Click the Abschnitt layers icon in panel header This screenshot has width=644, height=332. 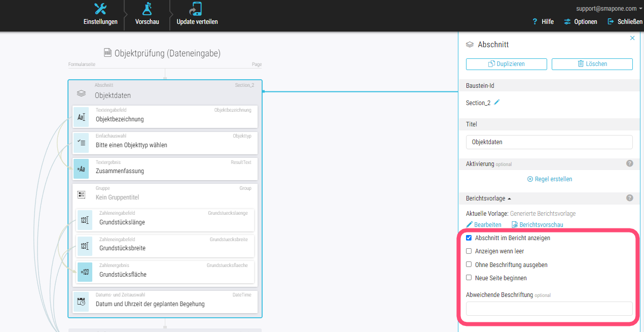[x=470, y=45]
